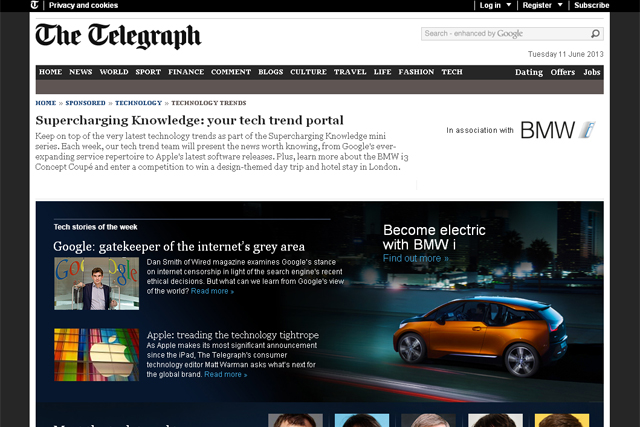Click the date Tuesday 11 June 2013

click(565, 54)
